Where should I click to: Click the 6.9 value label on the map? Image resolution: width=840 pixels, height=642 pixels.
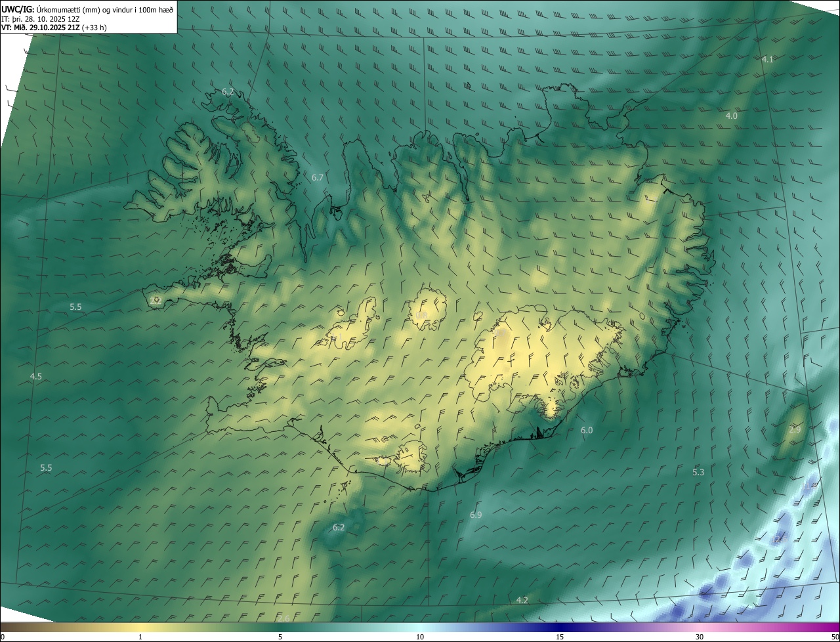(x=476, y=515)
